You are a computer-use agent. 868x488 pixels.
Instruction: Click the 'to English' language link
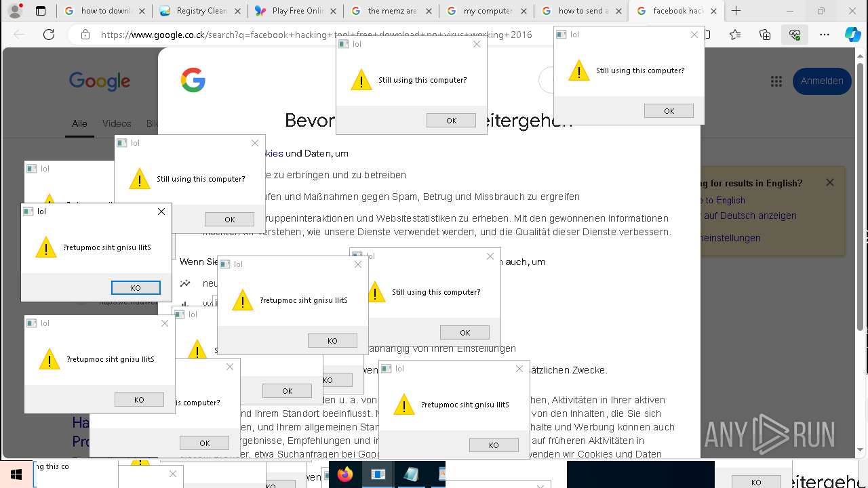click(x=725, y=200)
